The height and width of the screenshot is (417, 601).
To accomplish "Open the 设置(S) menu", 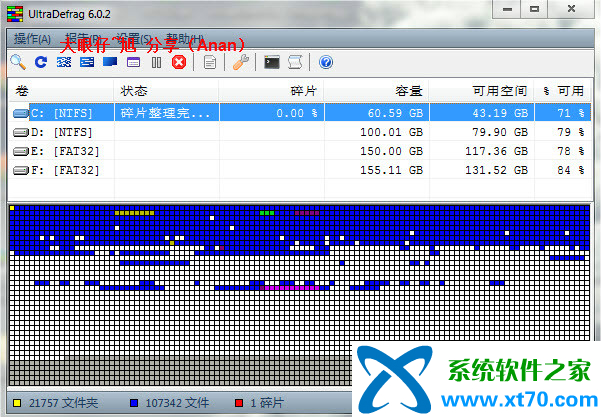I will click(x=134, y=39).
